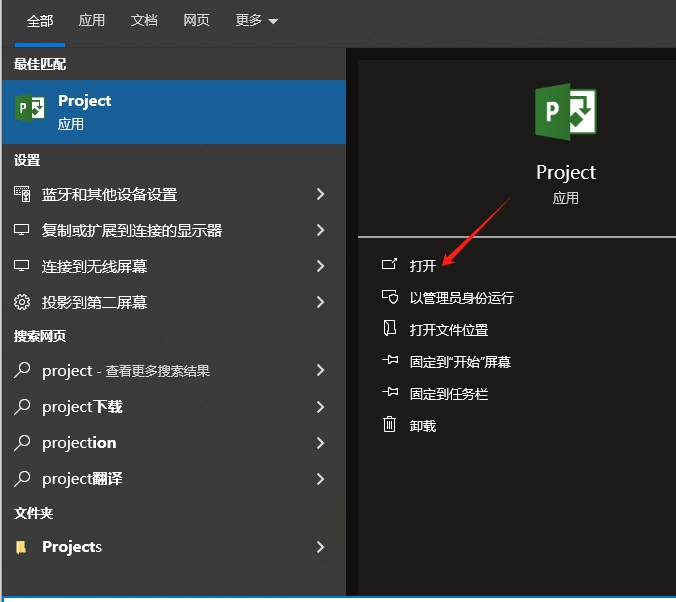Switch to the 全部 tab

(x=40, y=21)
